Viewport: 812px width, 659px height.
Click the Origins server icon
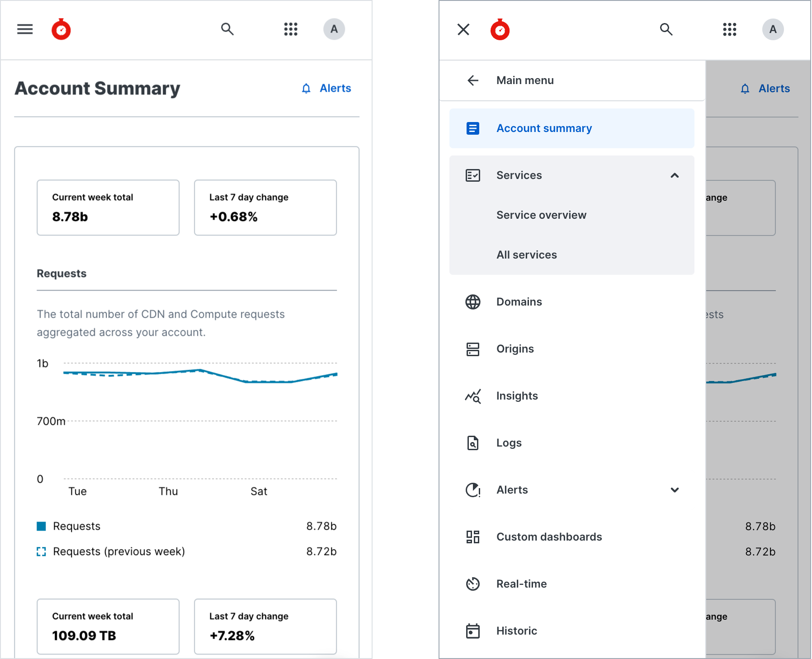pyautogui.click(x=473, y=349)
